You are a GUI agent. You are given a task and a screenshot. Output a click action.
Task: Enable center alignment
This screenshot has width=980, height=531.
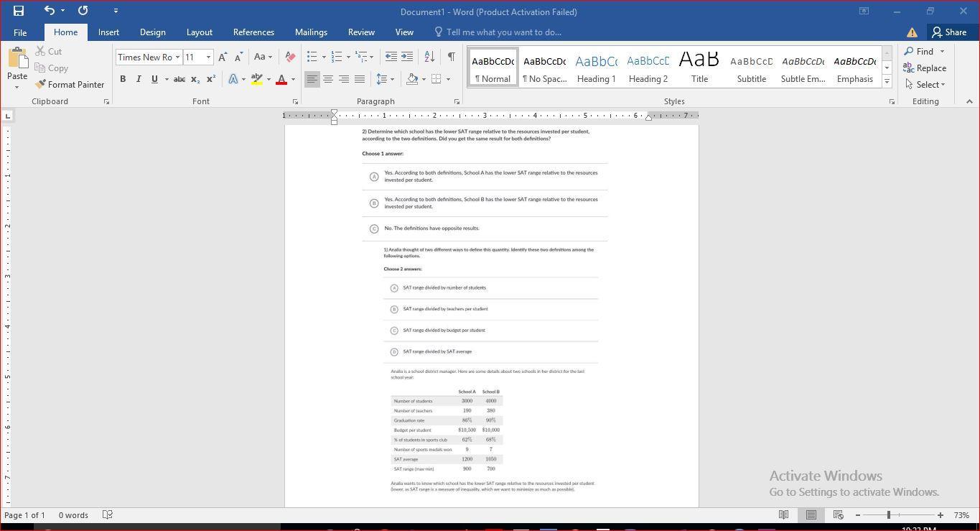click(328, 79)
